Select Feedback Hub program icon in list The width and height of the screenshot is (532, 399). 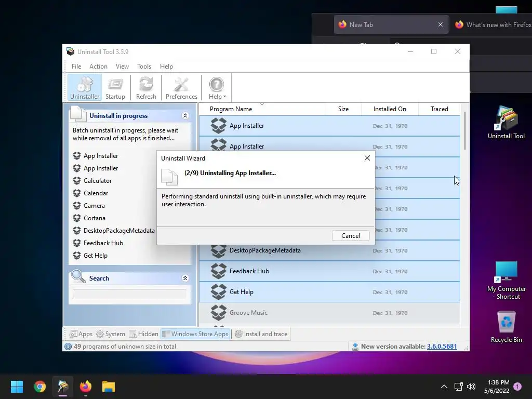(x=218, y=271)
